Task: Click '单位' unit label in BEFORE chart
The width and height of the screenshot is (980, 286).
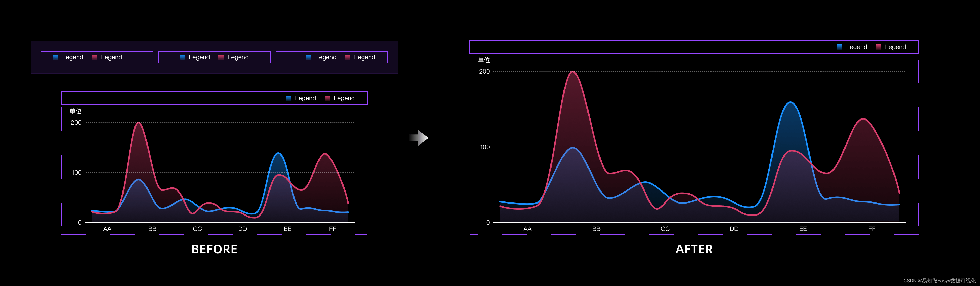Action: click(75, 111)
